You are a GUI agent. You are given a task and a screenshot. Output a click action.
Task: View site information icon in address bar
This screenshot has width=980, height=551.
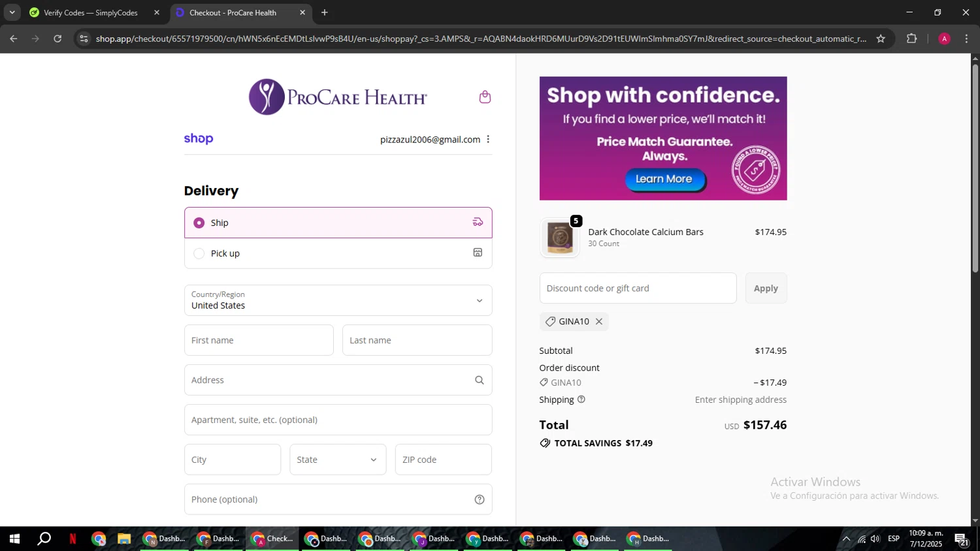tap(84, 39)
